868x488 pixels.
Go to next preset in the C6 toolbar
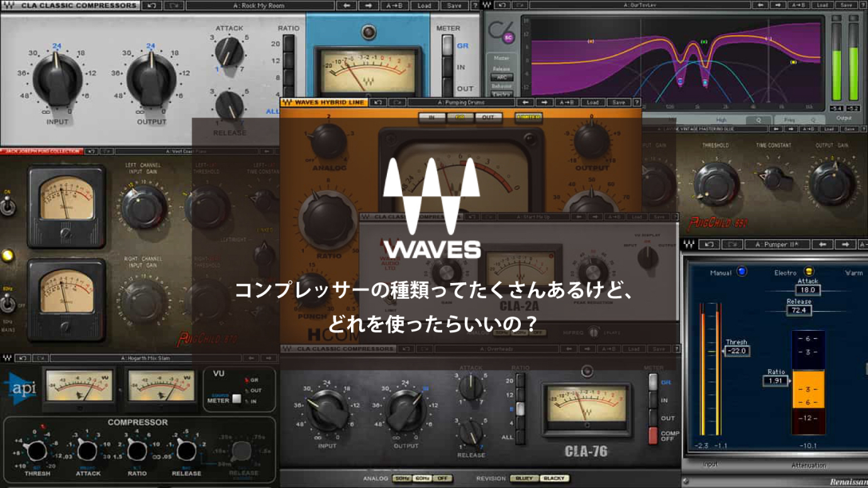click(x=778, y=4)
